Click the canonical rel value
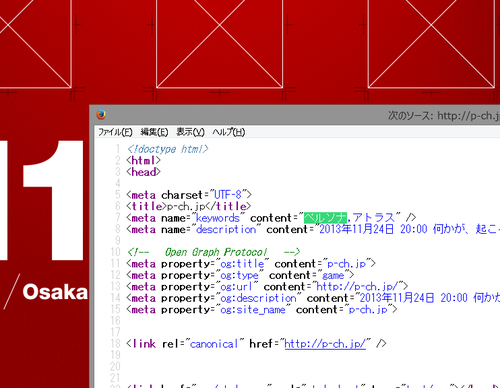Screen dimensions: 500x388 (x=214, y=344)
